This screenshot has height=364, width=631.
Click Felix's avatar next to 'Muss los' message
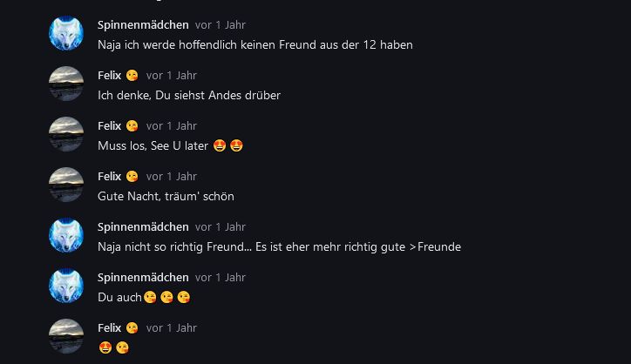tap(65, 135)
